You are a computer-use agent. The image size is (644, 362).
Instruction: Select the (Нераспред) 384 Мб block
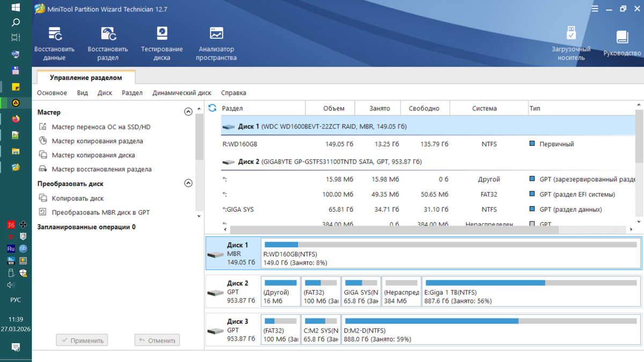402,291
